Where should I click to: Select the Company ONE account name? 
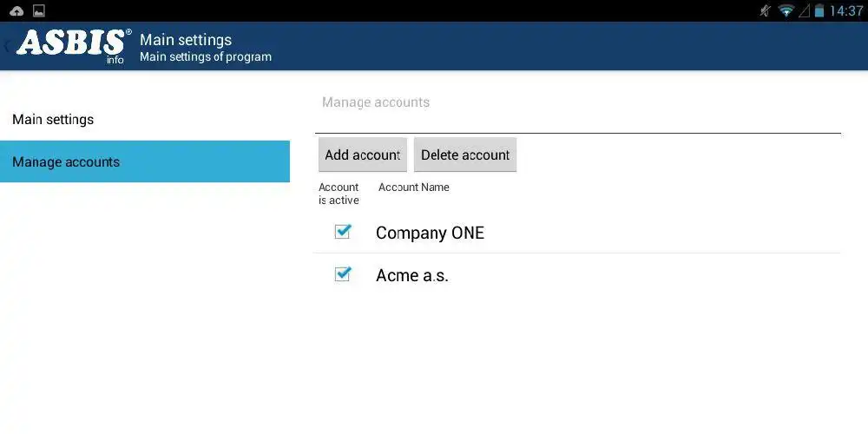[431, 233]
